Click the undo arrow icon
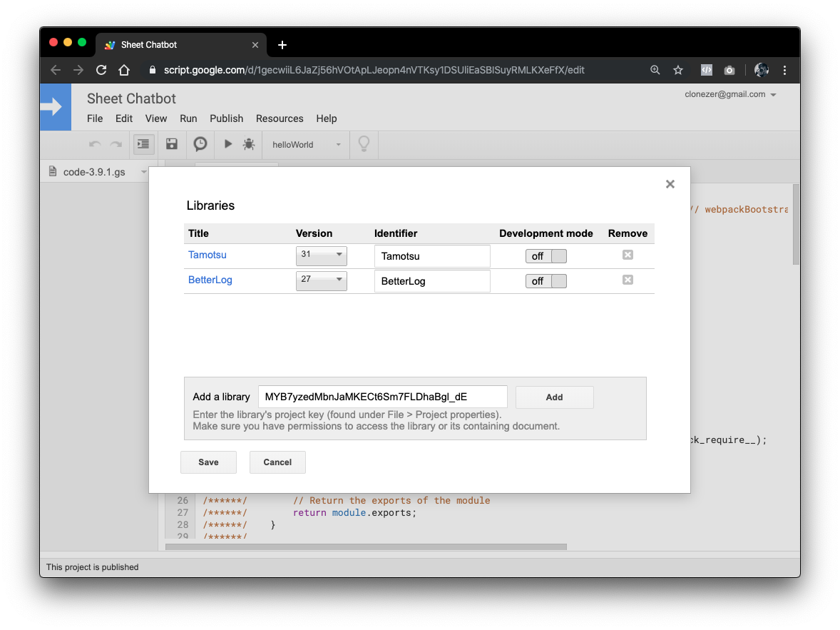Image resolution: width=840 pixels, height=630 pixels. 95,144
